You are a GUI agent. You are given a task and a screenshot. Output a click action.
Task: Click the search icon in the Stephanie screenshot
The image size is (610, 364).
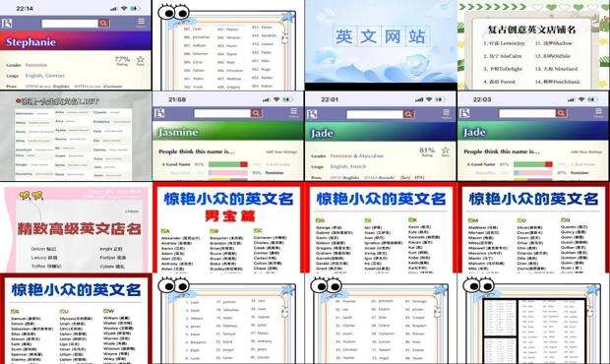[103, 24]
